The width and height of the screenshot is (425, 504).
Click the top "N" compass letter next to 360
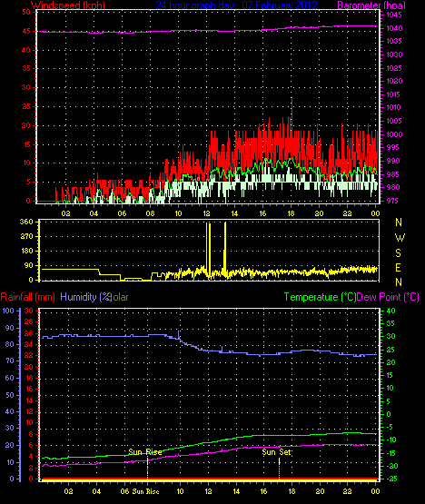pyautogui.click(x=399, y=222)
